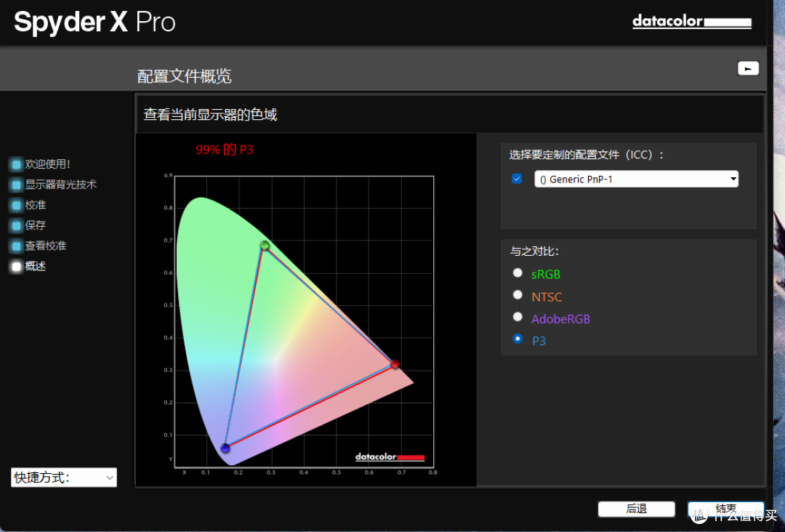The width and height of the screenshot is (785, 532).
Task: Select the AdobeRGB comparison radio button
Action: (518, 317)
